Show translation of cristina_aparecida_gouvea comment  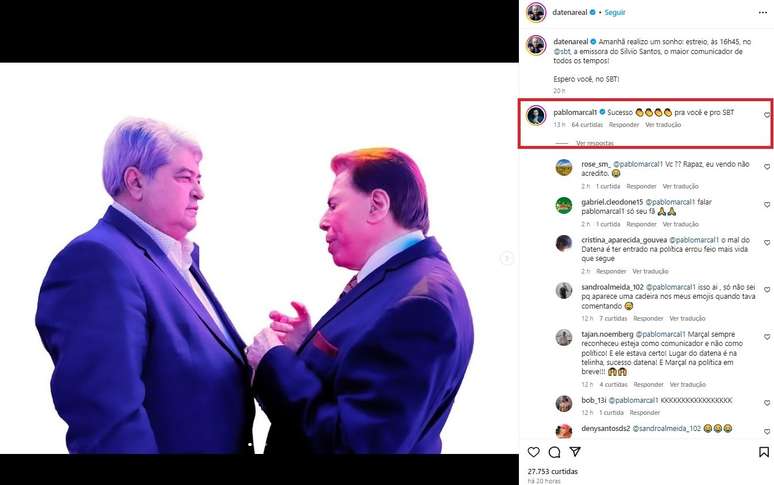(x=650, y=271)
